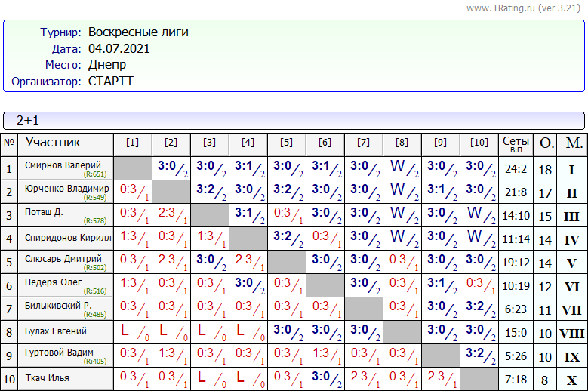Screen dimensions: 588x391
Task: Click on Булах Евгений name cell
Action: (x=55, y=331)
